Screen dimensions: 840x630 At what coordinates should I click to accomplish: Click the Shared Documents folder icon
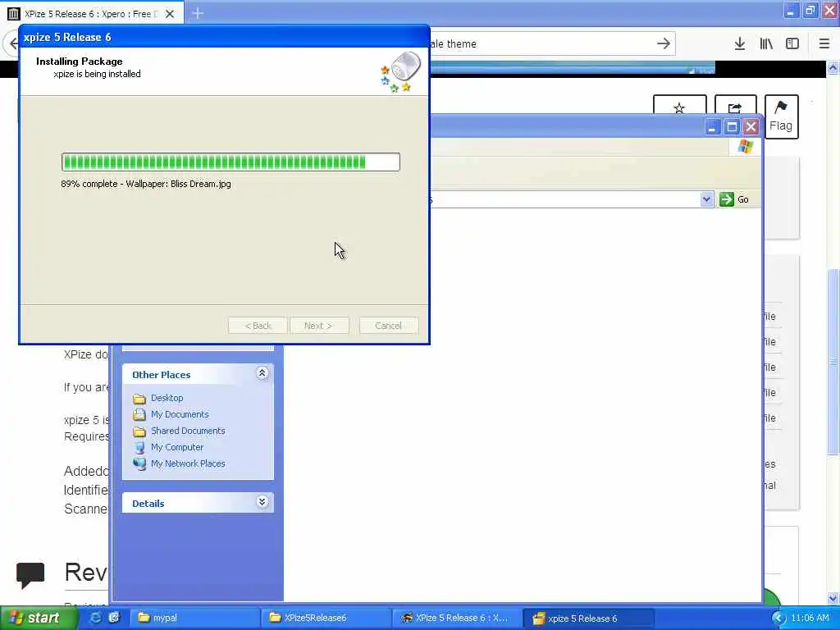[139, 431]
